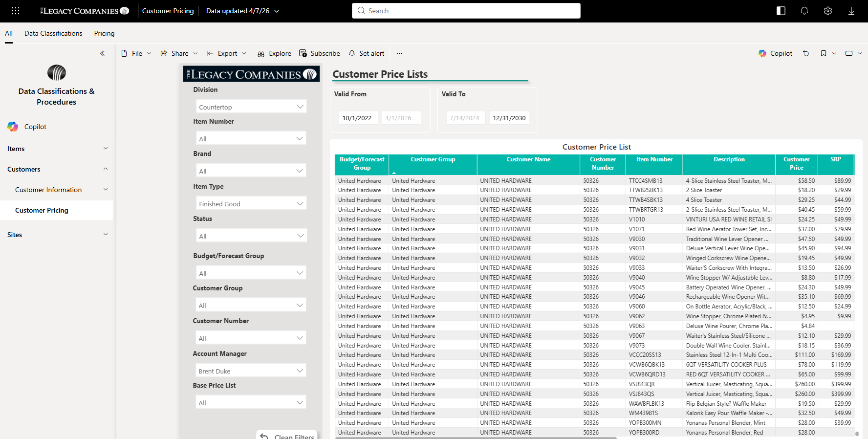Image resolution: width=868 pixels, height=439 pixels.
Task: Open the Base Price List dropdown
Action: [x=251, y=402]
